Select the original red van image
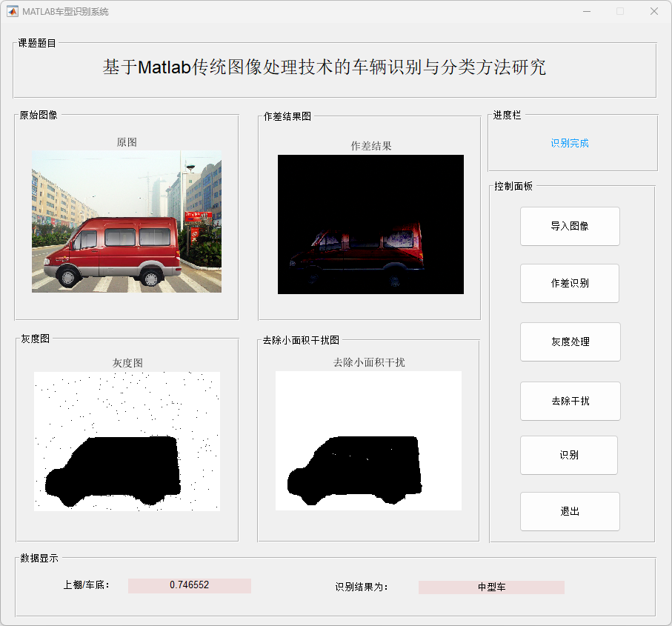Viewport: 672px width, 626px height. click(x=127, y=222)
